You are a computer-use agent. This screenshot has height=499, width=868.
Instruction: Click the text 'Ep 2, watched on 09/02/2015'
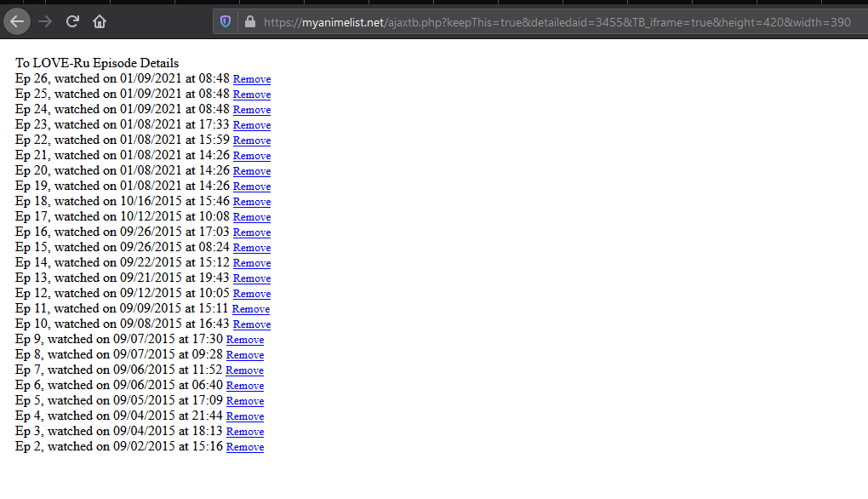click(95, 446)
